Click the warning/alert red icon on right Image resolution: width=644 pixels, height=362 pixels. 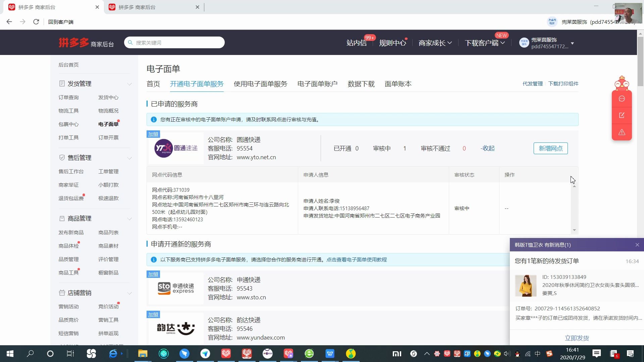[622, 132]
